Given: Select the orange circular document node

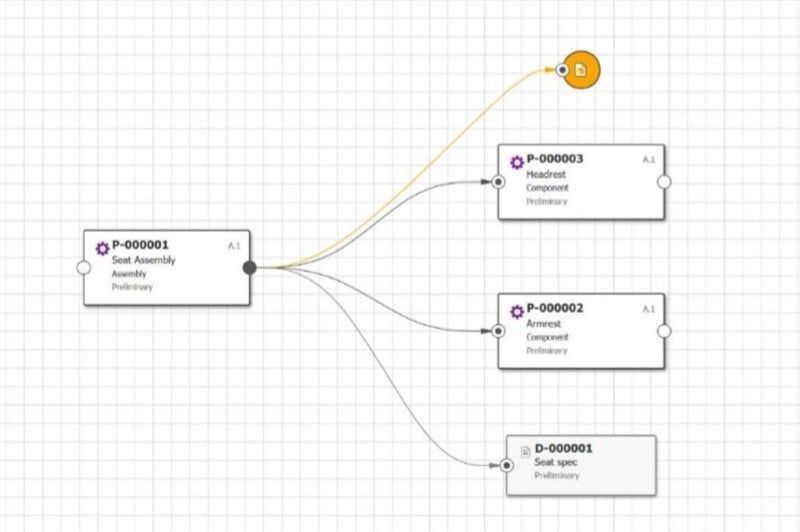Looking at the screenshot, I should click(x=585, y=70).
